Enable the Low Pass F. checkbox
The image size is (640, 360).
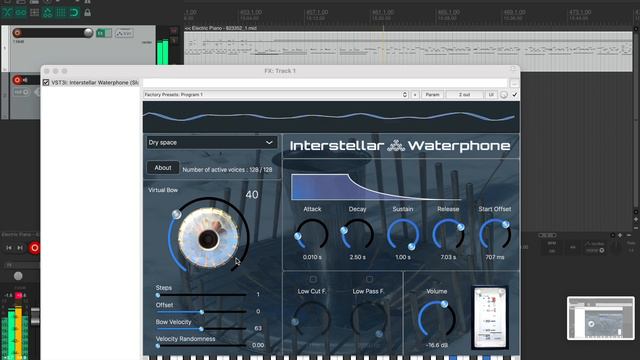point(369,280)
